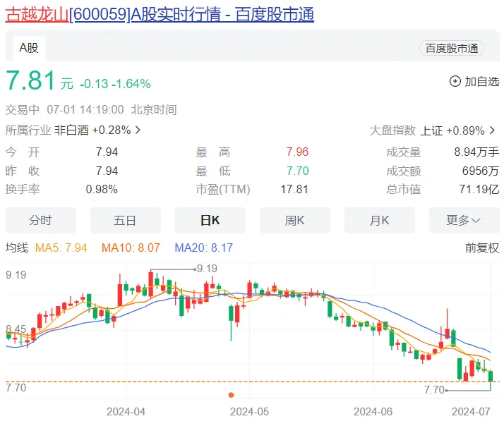Select the 日K chart tab
This screenshot has height=421, width=504.
point(210,220)
